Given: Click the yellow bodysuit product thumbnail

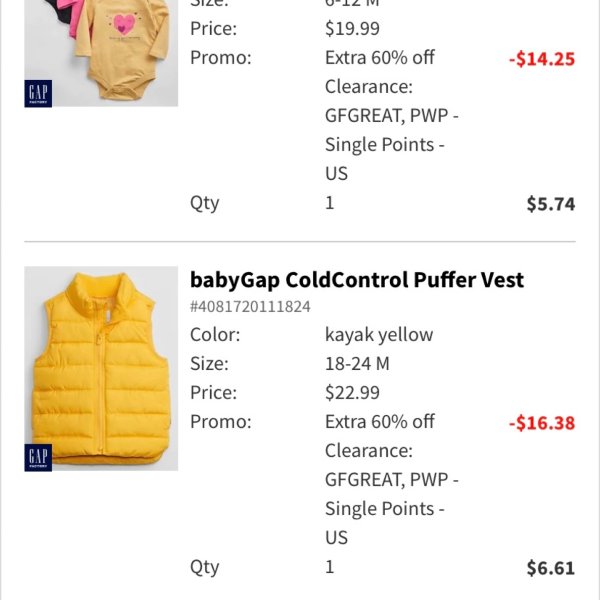Looking at the screenshot, I should pyautogui.click(x=101, y=53).
